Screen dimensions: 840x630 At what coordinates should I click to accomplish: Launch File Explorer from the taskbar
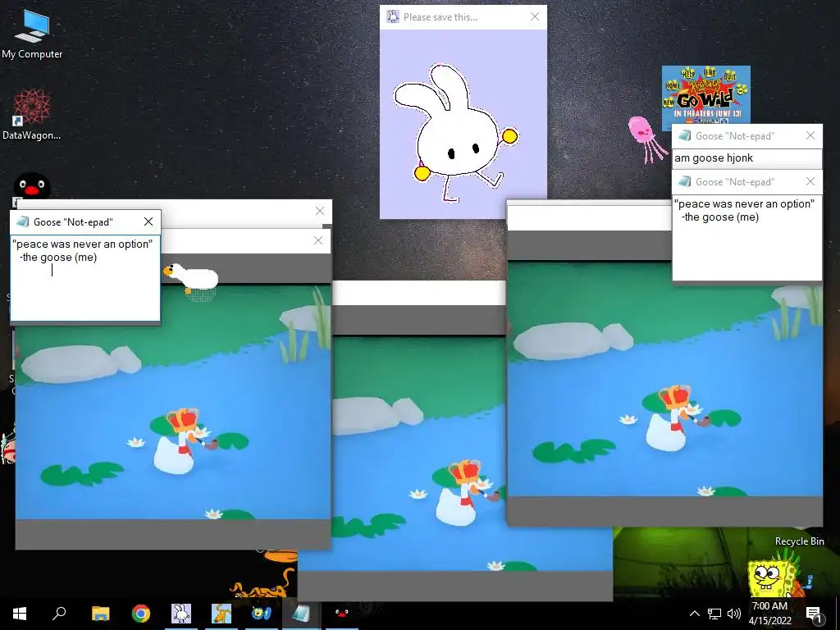tap(100, 614)
